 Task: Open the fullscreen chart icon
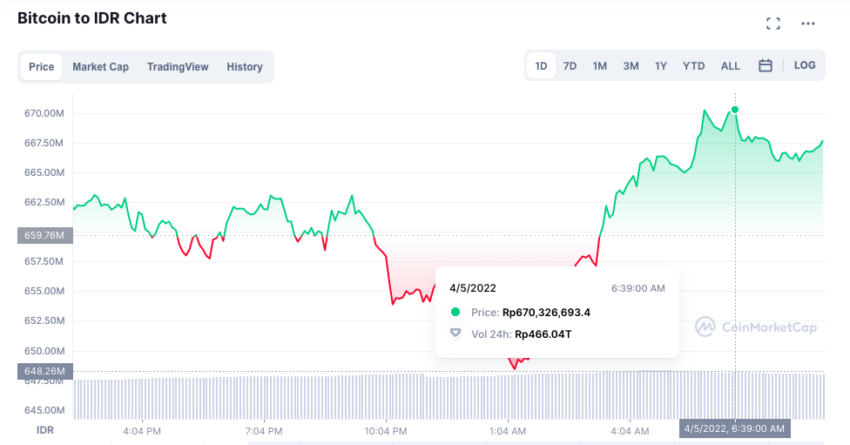773,23
